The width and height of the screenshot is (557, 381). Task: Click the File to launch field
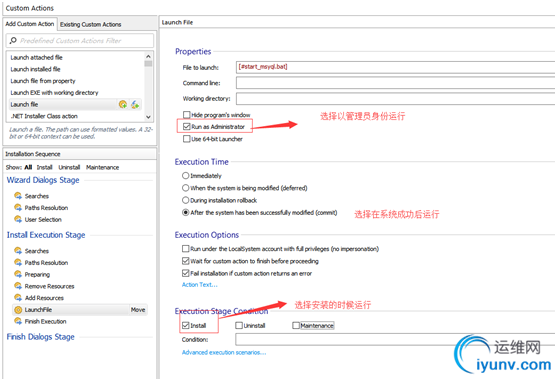pos(395,67)
